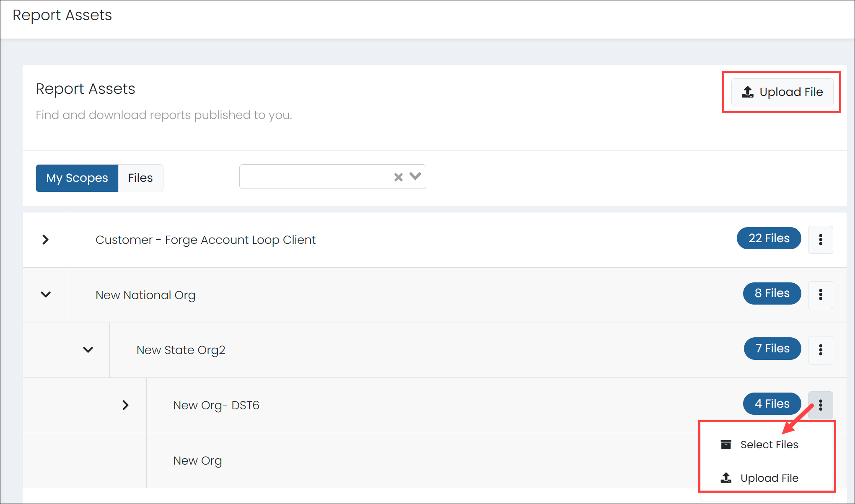The image size is (855, 504).
Task: Click inside the scope filter input field
Action: [x=314, y=177]
